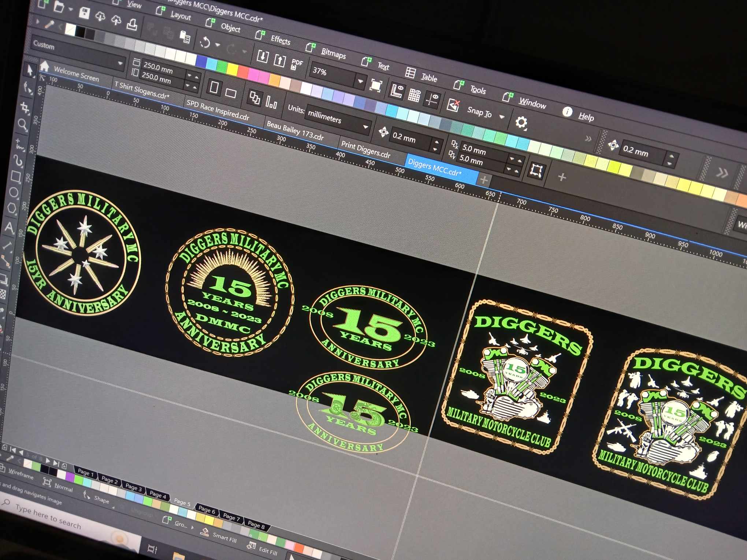Open the Page 6 tab
747x560 pixels.
click(x=207, y=509)
